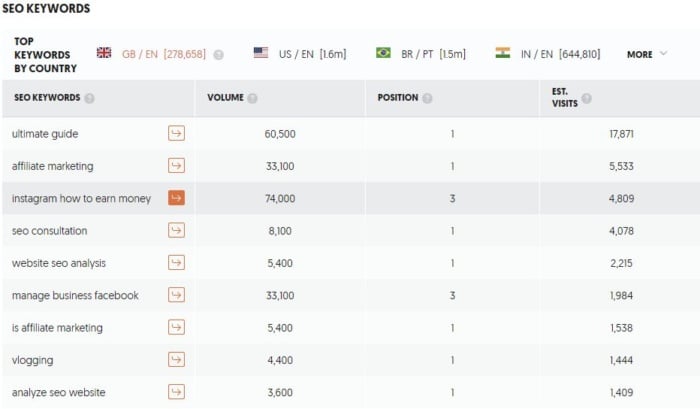Open the arrow icon for manage business facebook
Image resolution: width=700 pixels, height=409 pixels.
[176, 295]
